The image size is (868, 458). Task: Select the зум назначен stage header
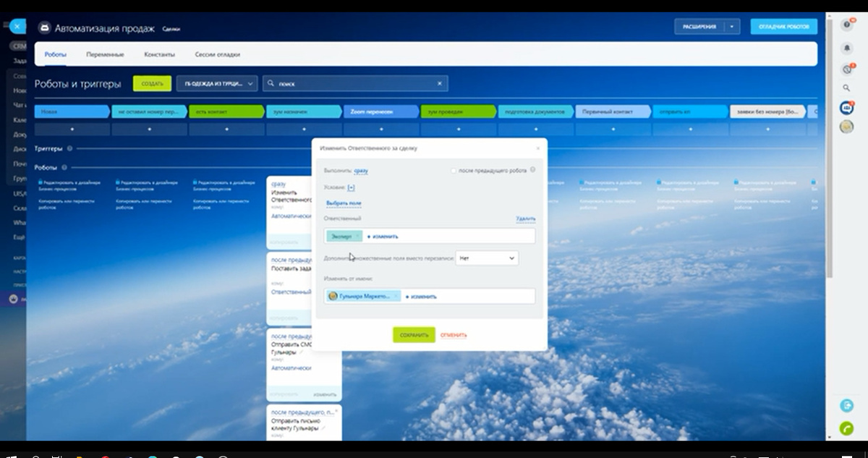coord(304,111)
